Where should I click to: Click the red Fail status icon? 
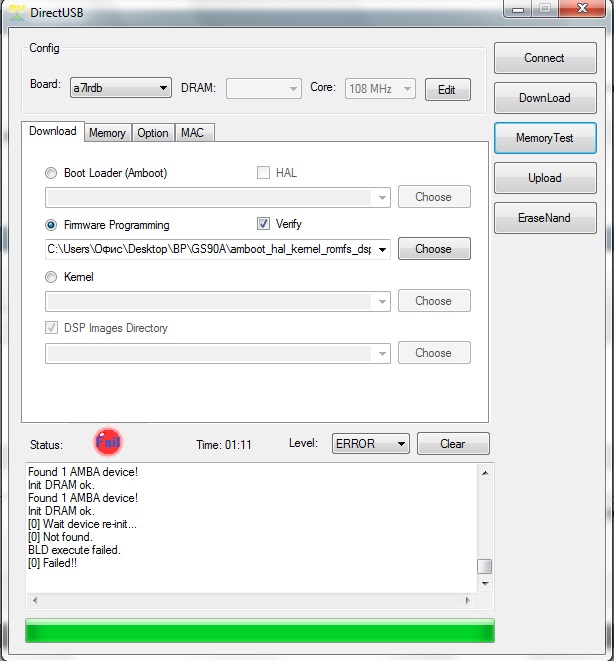point(107,442)
